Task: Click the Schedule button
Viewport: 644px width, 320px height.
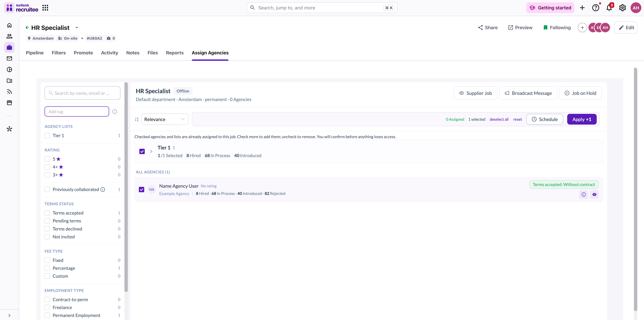Action: (545, 119)
